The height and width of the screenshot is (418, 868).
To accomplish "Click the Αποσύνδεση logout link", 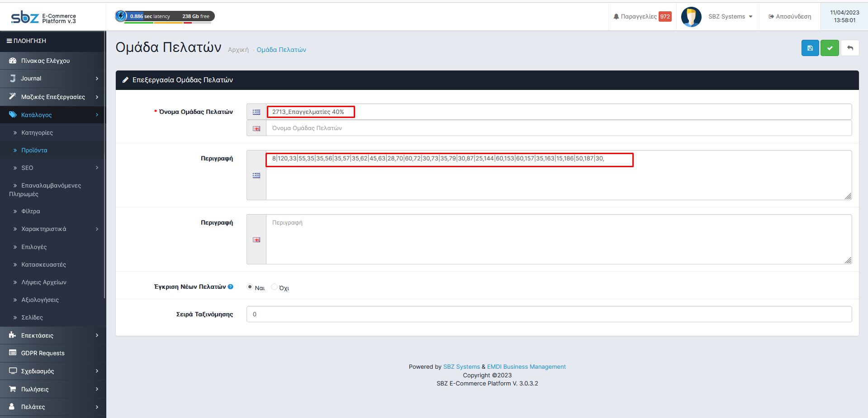I will pos(789,17).
